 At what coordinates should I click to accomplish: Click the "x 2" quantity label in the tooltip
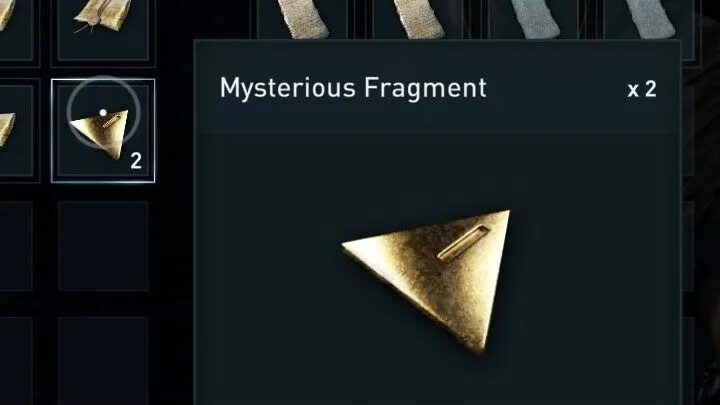(641, 90)
